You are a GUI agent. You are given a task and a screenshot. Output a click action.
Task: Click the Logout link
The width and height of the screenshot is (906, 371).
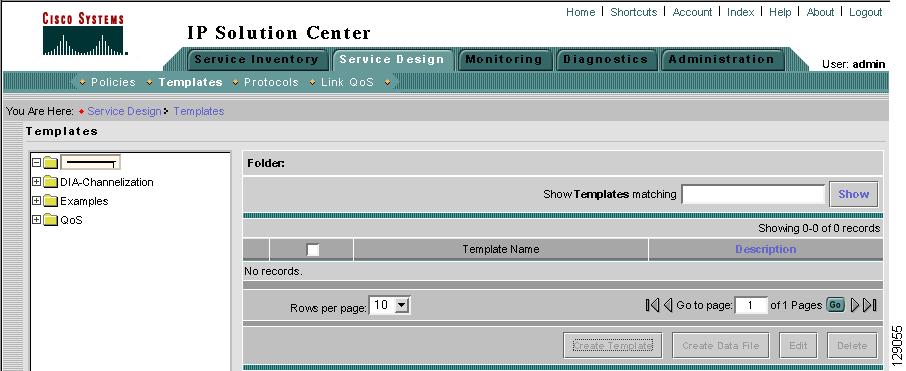(x=865, y=12)
